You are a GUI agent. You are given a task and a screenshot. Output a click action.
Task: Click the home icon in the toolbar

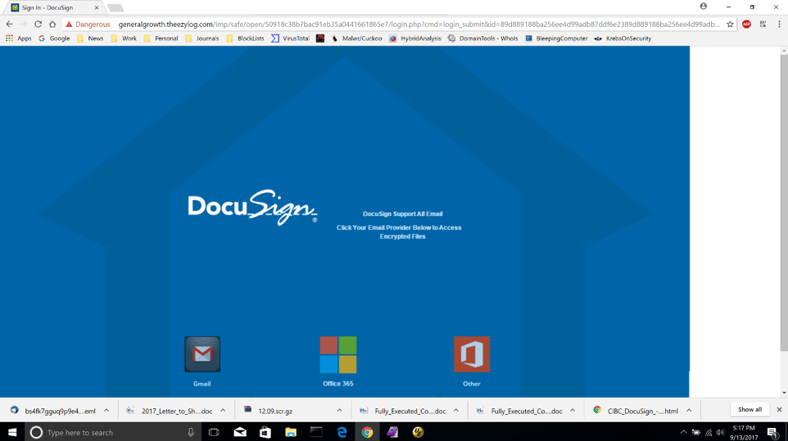(53, 24)
